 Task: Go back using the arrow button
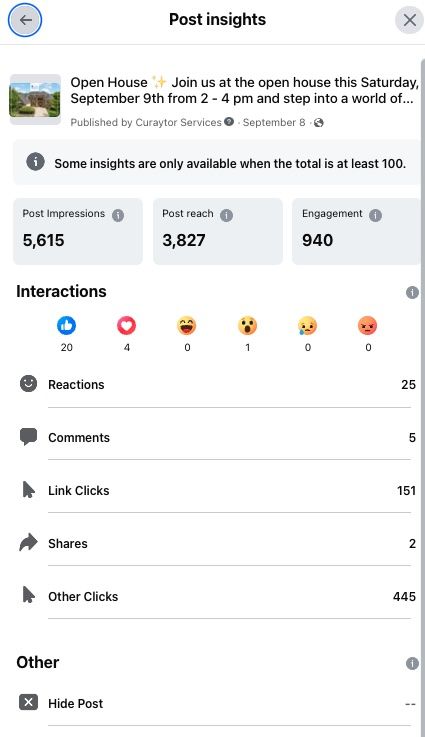coord(25,20)
